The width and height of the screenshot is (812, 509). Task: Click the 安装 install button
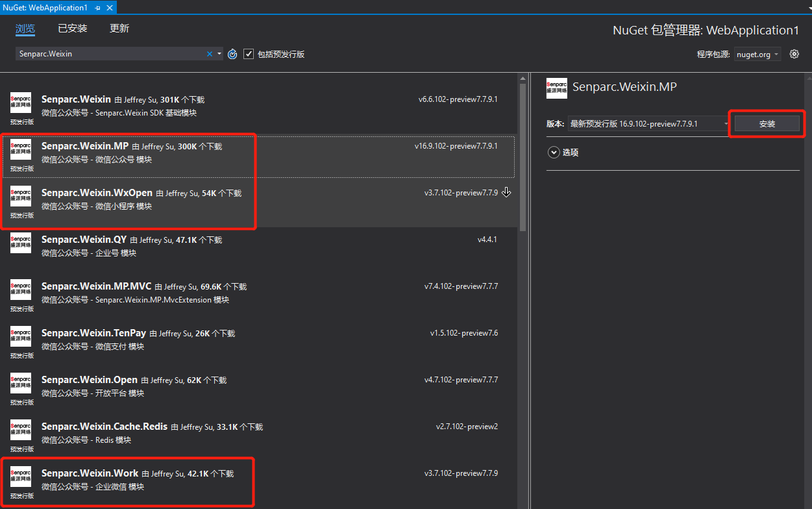pyautogui.click(x=767, y=123)
